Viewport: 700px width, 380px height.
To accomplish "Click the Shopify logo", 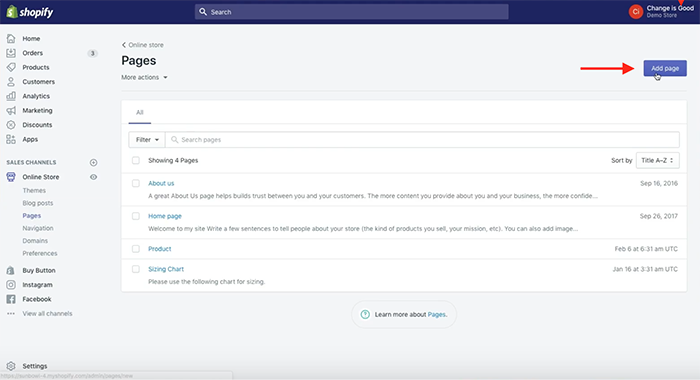I will tap(30, 12).
